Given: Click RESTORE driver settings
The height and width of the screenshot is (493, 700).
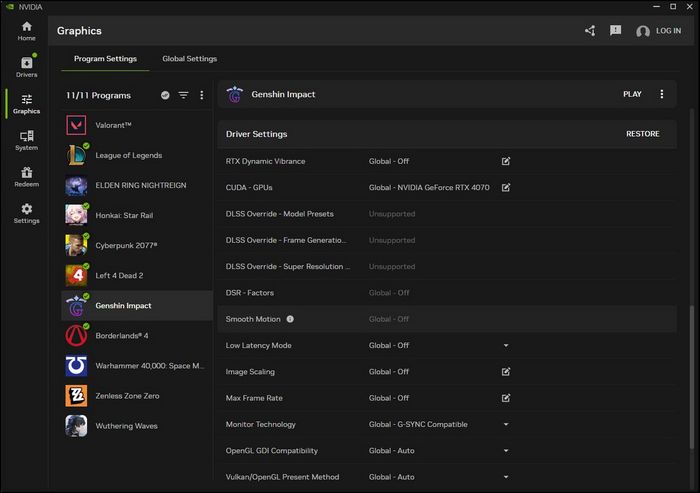Looking at the screenshot, I should pyautogui.click(x=642, y=134).
